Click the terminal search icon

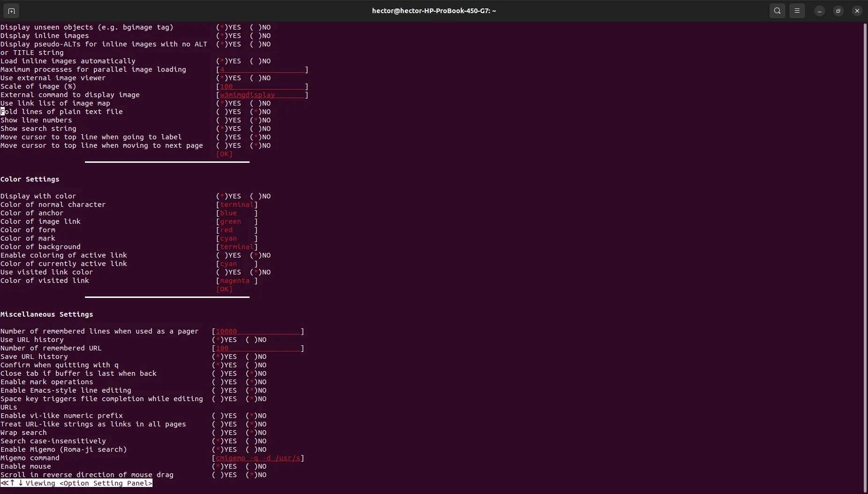tap(777, 11)
